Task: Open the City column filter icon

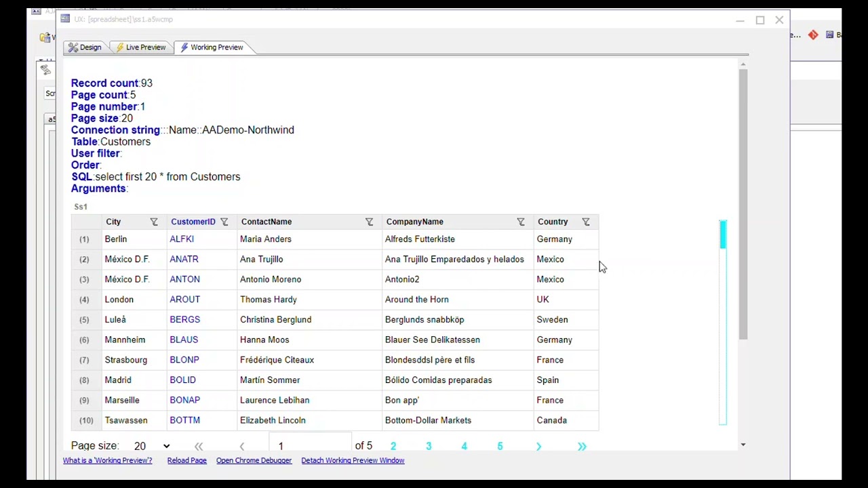Action: 154,222
